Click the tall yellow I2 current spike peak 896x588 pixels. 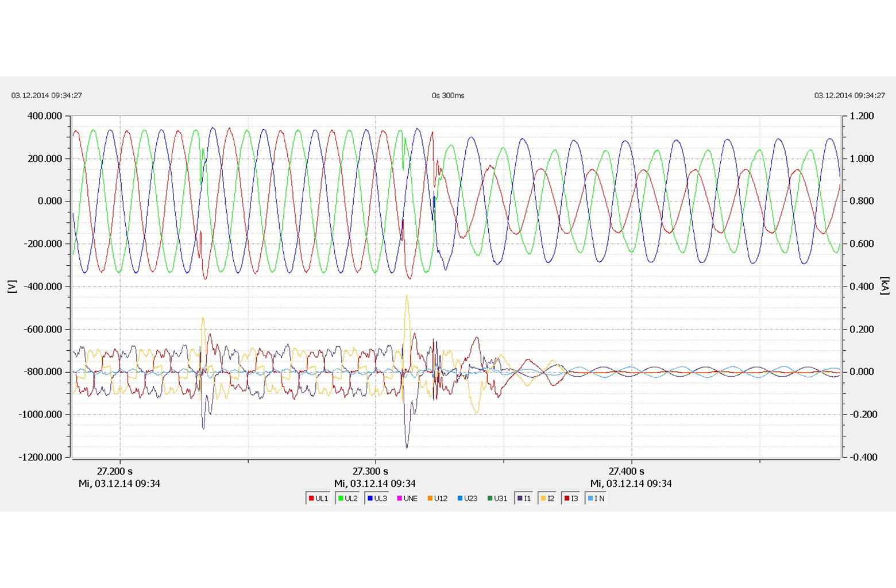point(407,296)
